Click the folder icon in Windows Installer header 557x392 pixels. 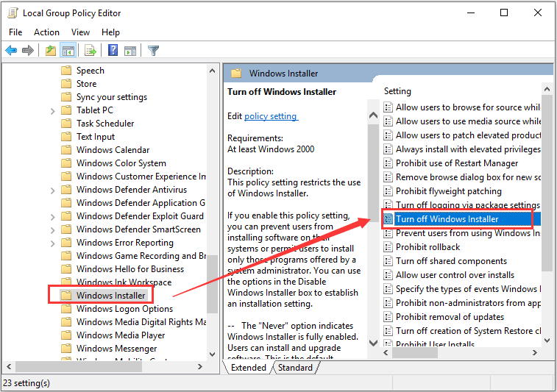click(236, 74)
